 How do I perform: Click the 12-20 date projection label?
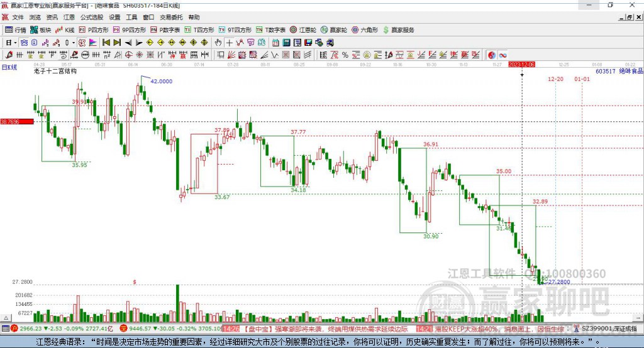pos(555,79)
